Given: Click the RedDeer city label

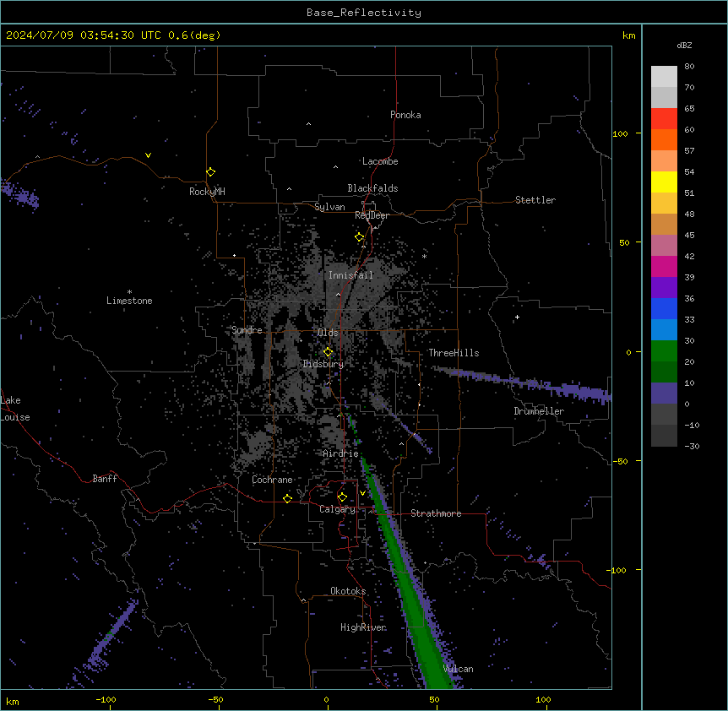Looking at the screenshot, I should tap(372, 215).
